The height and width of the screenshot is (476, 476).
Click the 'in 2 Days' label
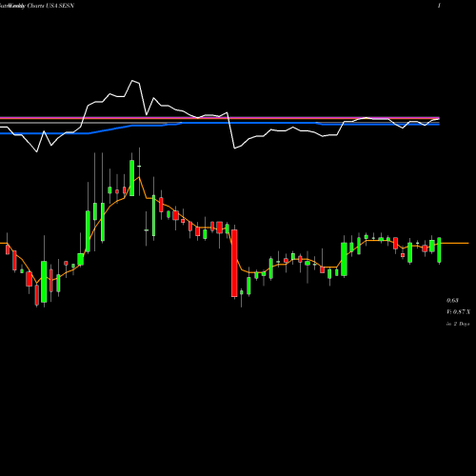(458, 324)
